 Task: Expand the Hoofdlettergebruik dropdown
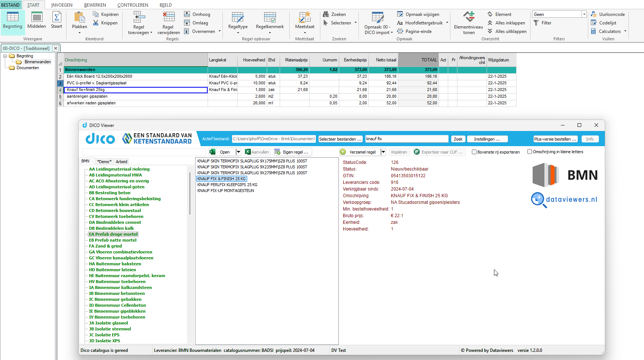(447, 23)
